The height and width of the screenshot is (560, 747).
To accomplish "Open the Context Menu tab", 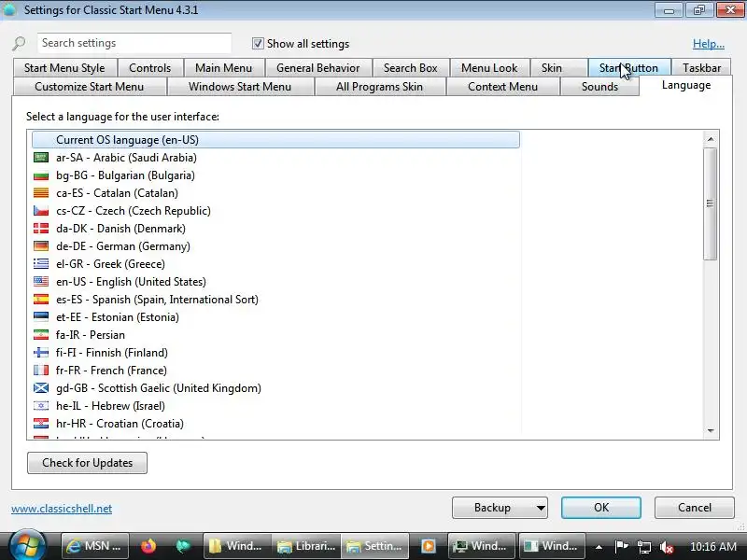I will click(x=502, y=87).
